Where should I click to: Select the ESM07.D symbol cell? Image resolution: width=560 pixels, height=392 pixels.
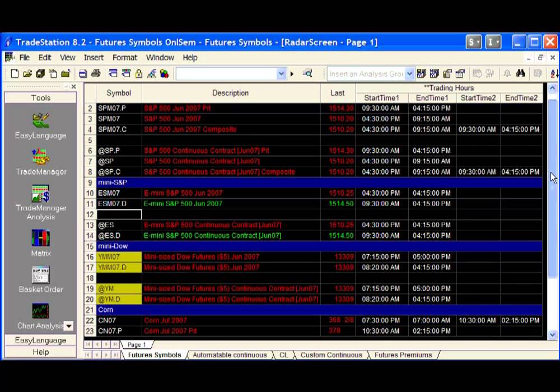click(119, 203)
